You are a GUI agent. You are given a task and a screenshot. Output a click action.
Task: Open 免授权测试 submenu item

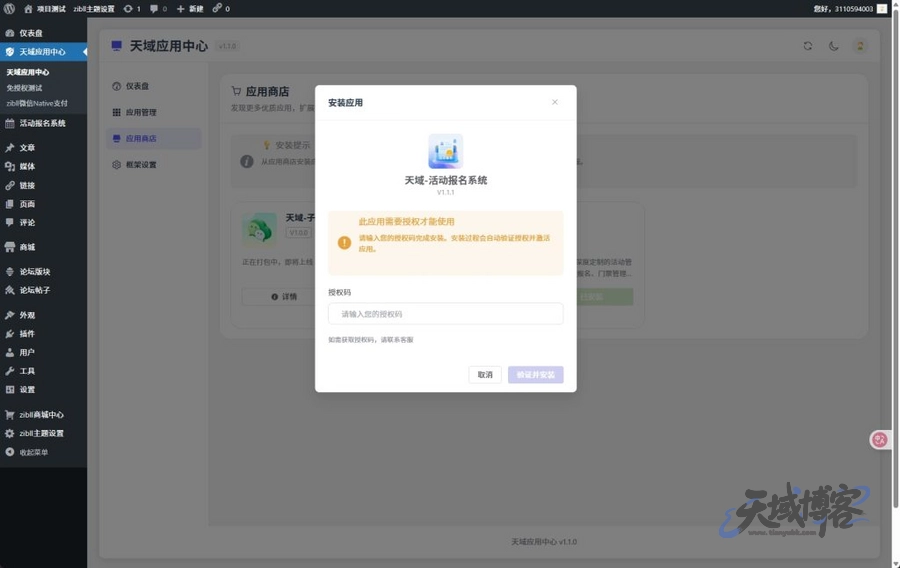coord(24,88)
